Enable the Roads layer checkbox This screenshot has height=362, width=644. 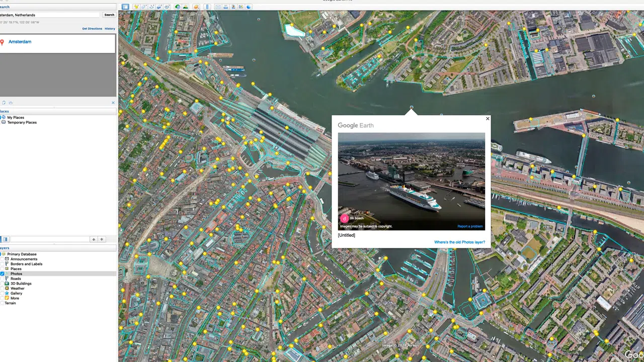[2, 279]
